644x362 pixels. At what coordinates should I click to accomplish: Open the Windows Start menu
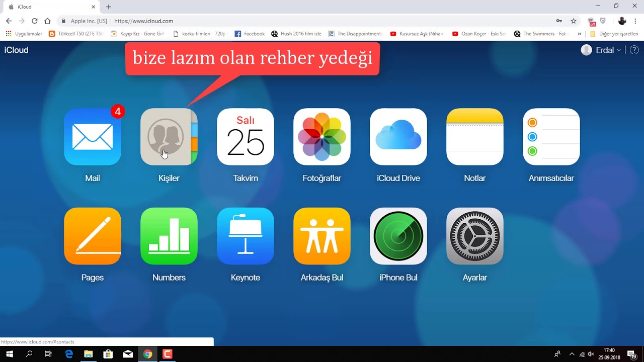coord(9,354)
